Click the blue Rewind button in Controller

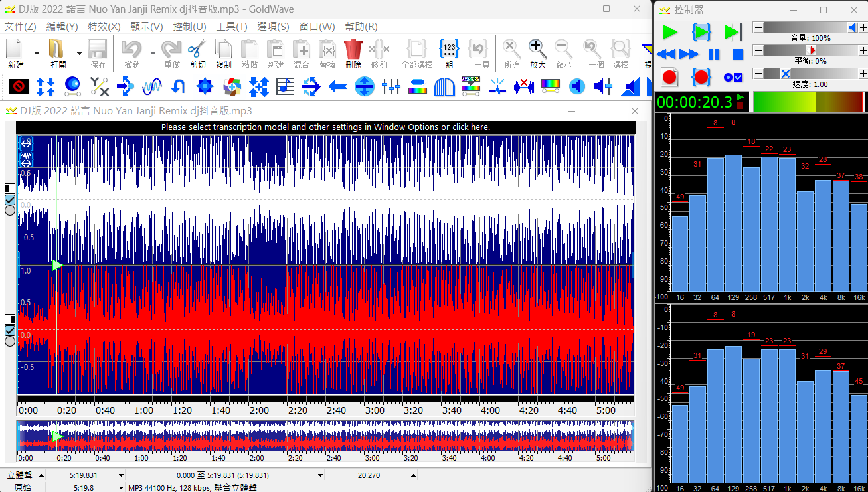[x=666, y=54]
